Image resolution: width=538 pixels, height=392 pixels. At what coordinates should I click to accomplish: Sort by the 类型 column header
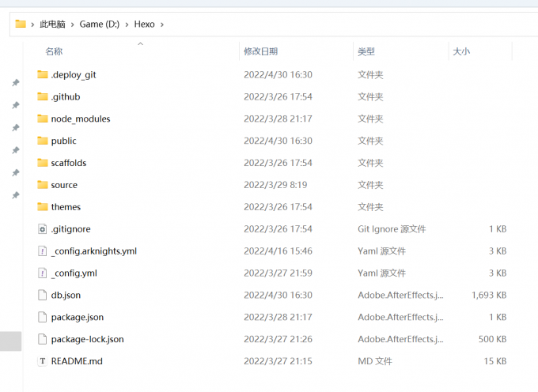coord(366,51)
